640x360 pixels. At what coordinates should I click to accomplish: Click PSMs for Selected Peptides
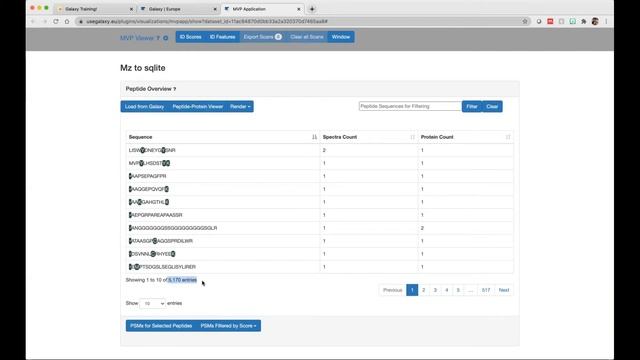tap(161, 326)
